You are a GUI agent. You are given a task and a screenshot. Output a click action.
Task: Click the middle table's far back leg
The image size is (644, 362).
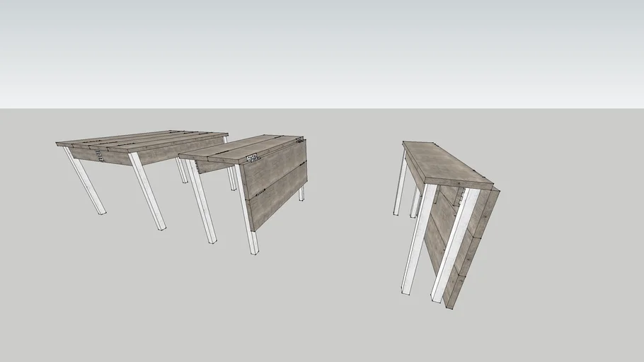click(301, 192)
